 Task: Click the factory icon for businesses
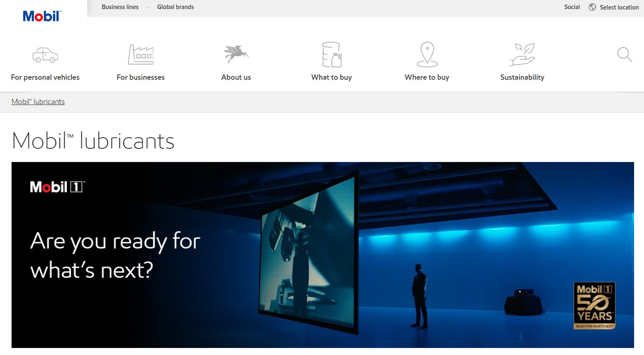click(141, 55)
